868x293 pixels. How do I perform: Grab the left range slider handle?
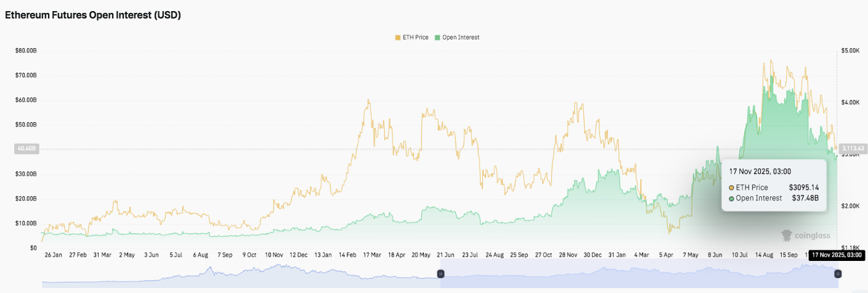point(440,273)
